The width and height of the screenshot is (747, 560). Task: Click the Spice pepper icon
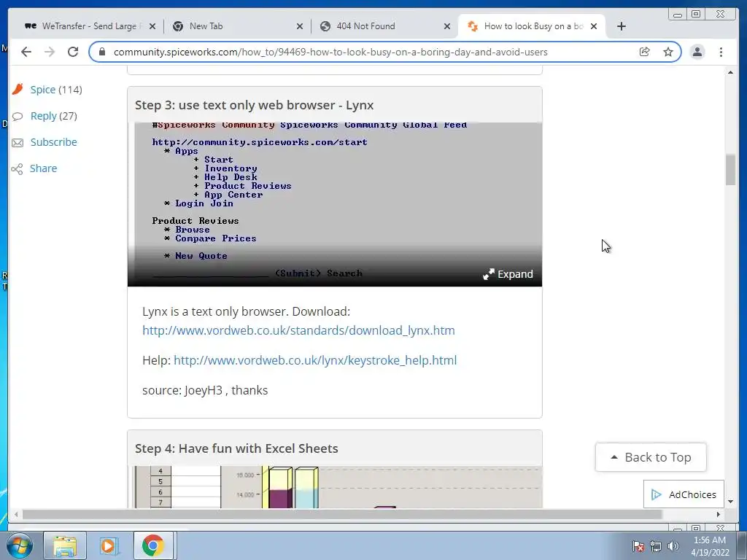18,89
